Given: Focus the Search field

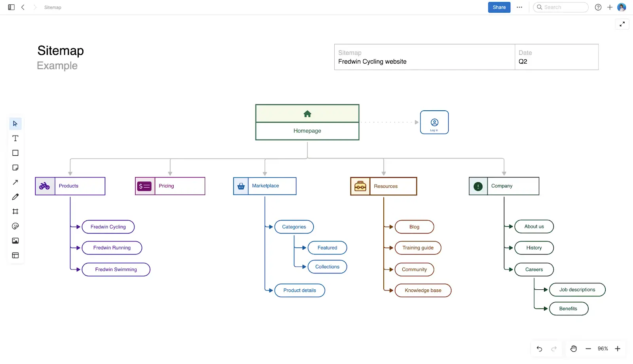Looking at the screenshot, I should tap(561, 7).
